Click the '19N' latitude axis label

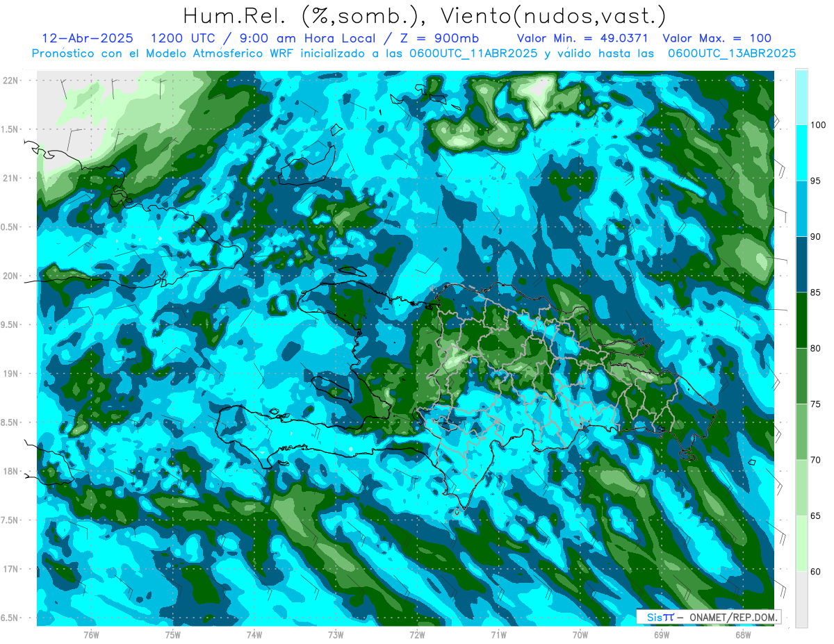tap(10, 373)
